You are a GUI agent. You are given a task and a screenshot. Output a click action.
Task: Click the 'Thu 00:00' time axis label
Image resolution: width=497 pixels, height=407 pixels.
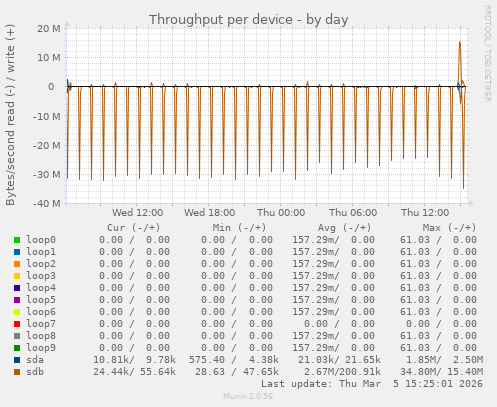point(281,213)
